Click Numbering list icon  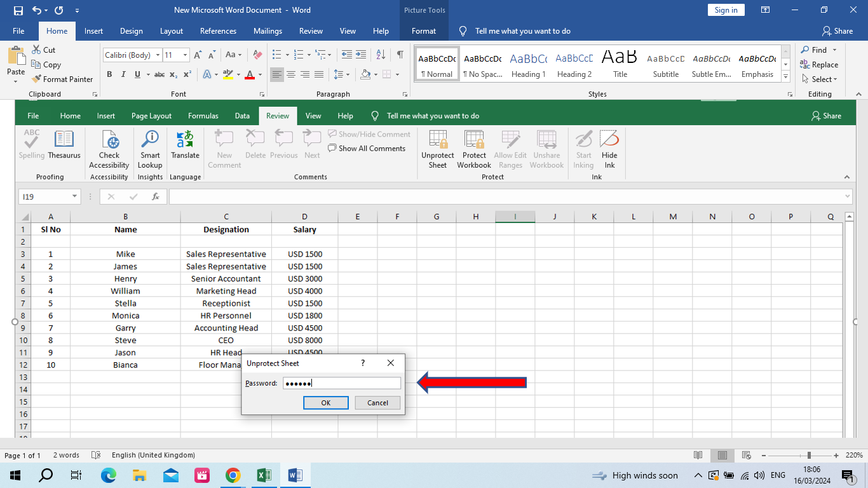(299, 55)
